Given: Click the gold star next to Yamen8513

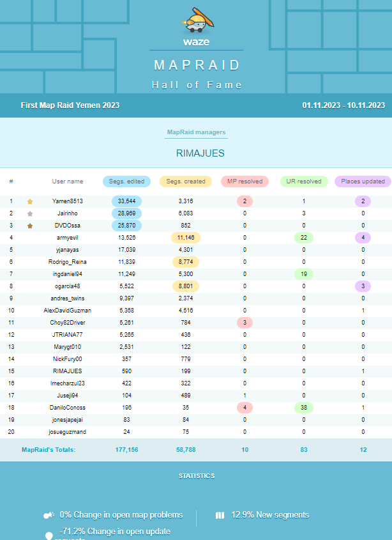Looking at the screenshot, I should [29, 201].
